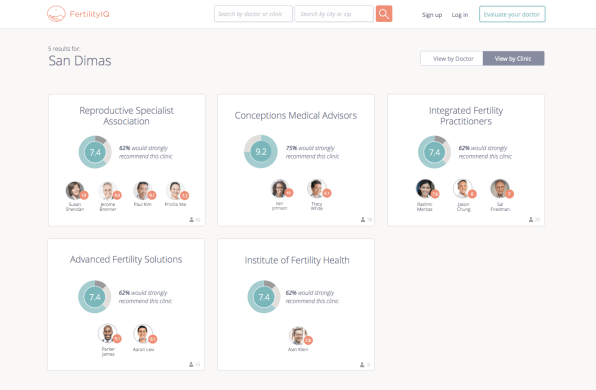Click Aaron Levi's orange score badge
The width and height of the screenshot is (596, 390).
pos(152,338)
